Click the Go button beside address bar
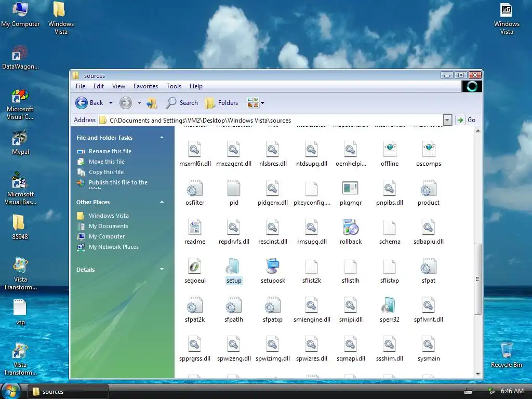The width and height of the screenshot is (532, 399). pyautogui.click(x=466, y=120)
